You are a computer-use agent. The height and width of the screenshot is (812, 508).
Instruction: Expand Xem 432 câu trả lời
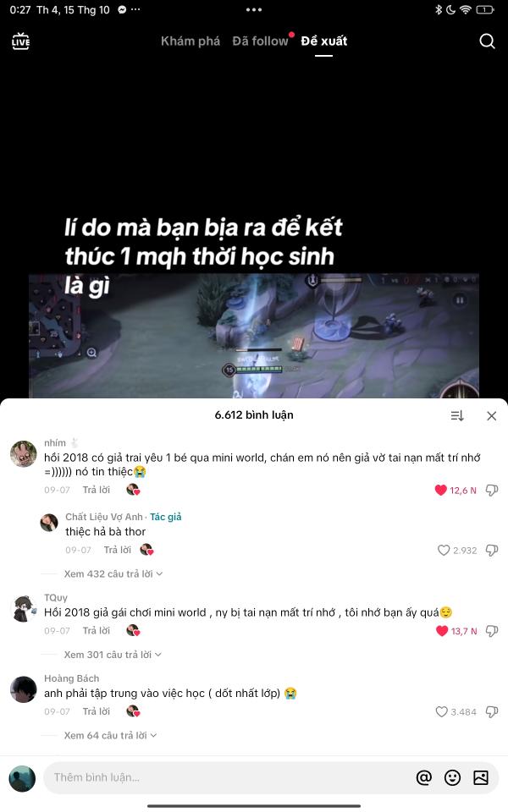tap(113, 573)
